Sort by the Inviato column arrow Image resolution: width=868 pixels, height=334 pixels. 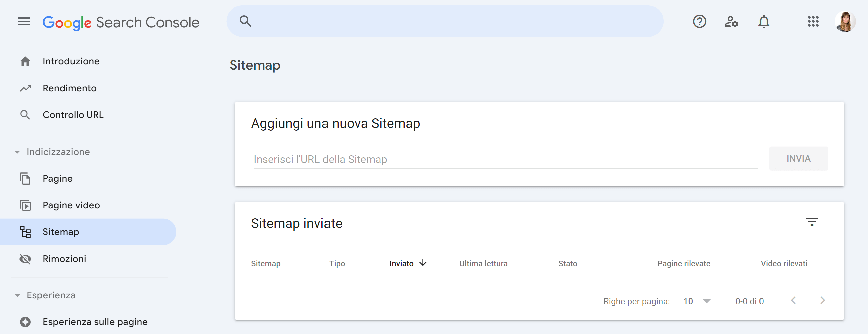click(423, 263)
